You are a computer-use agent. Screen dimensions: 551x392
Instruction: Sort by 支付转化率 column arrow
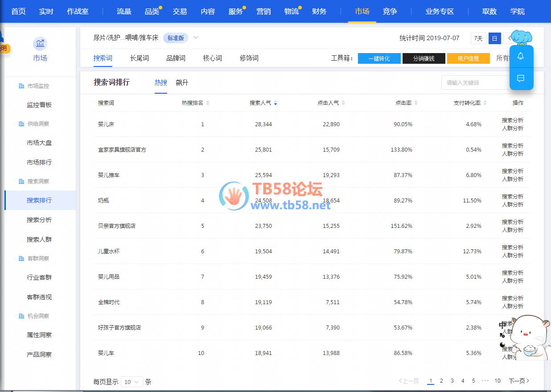[x=485, y=103]
